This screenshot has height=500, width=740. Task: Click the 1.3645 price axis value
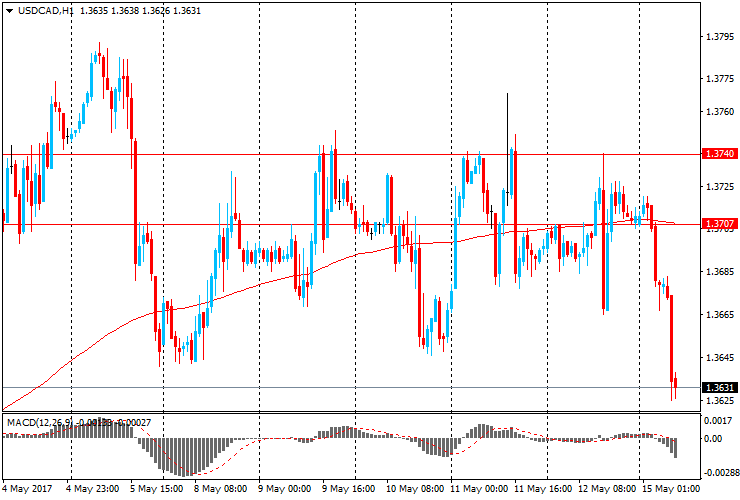[x=720, y=357]
